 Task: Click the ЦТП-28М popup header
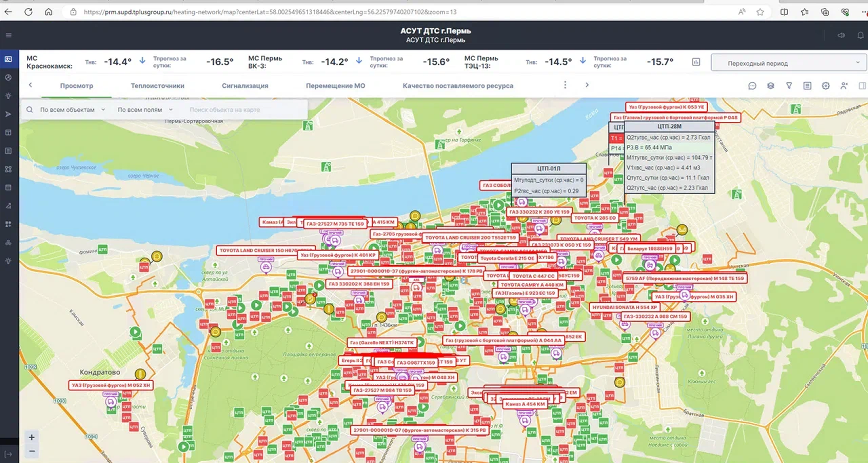(x=669, y=126)
